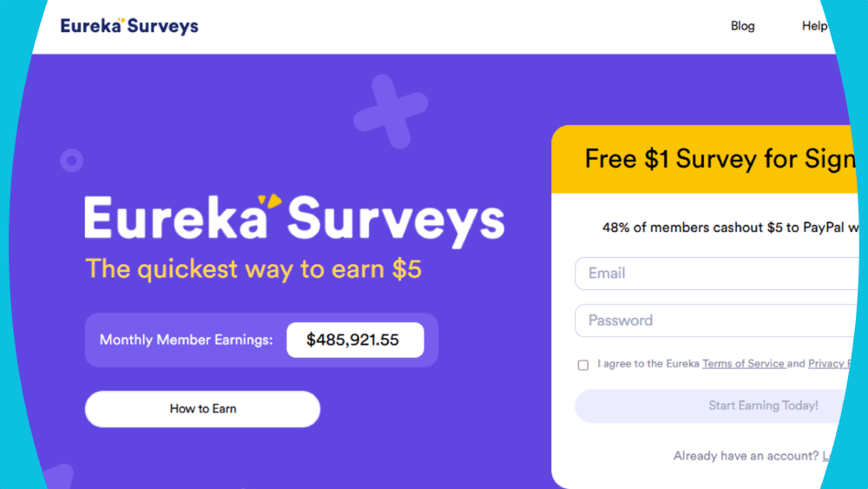Open the Blog page

[x=742, y=26]
